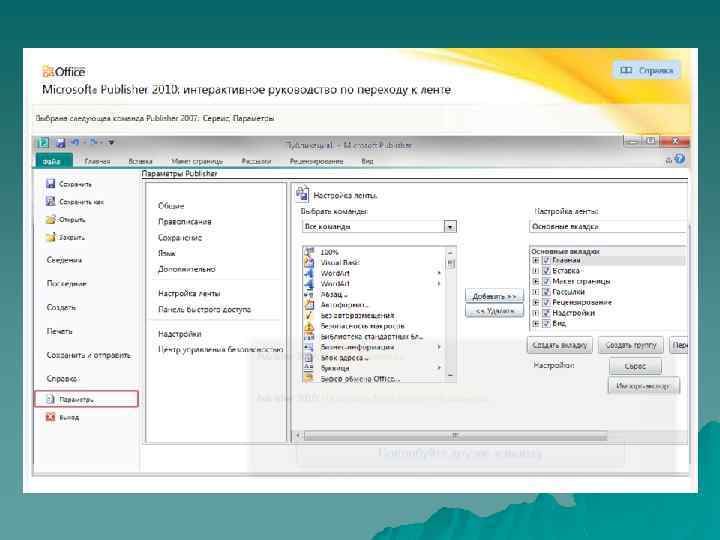Screen dimensions: 720x540
Task: Click the Создать вкладку button
Action: click(559, 345)
